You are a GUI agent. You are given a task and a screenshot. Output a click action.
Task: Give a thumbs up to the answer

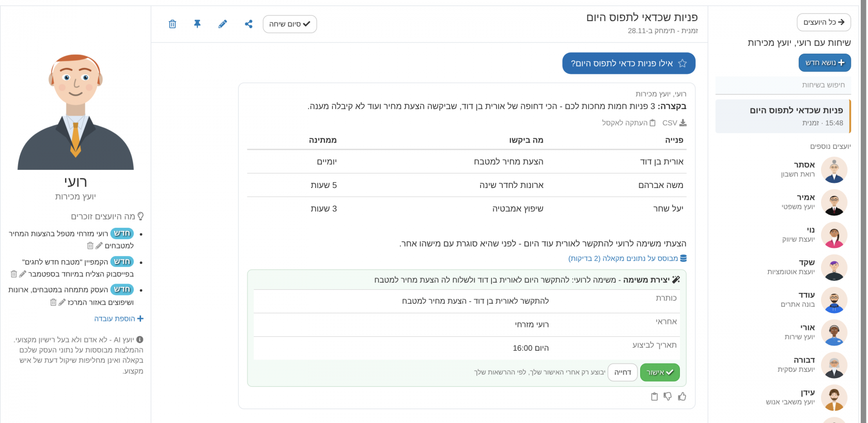(682, 396)
